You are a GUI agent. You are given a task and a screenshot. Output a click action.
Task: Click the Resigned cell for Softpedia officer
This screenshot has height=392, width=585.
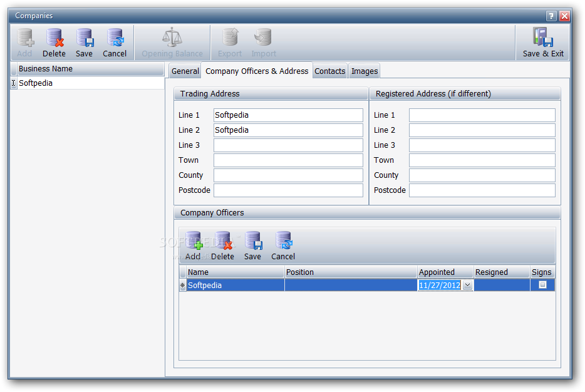pyautogui.click(x=502, y=286)
